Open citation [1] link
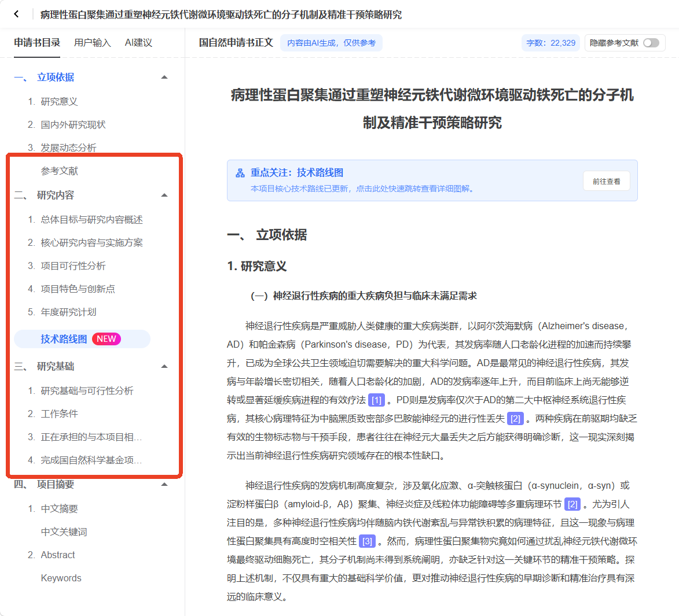 (376, 400)
